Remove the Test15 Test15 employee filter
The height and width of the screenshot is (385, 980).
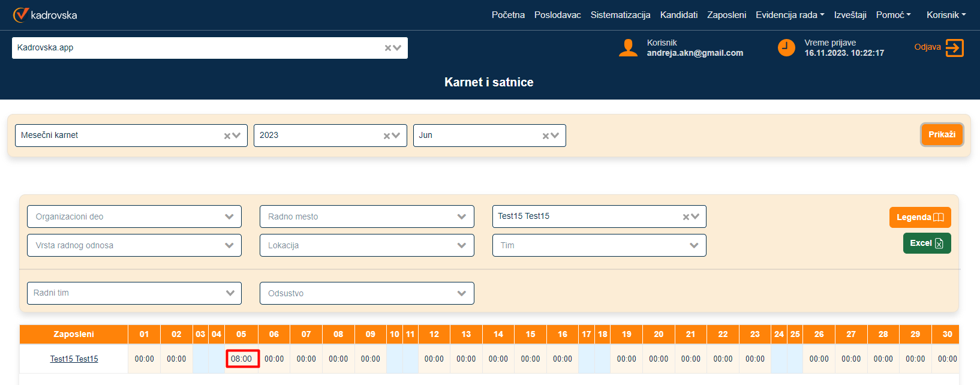pos(686,217)
